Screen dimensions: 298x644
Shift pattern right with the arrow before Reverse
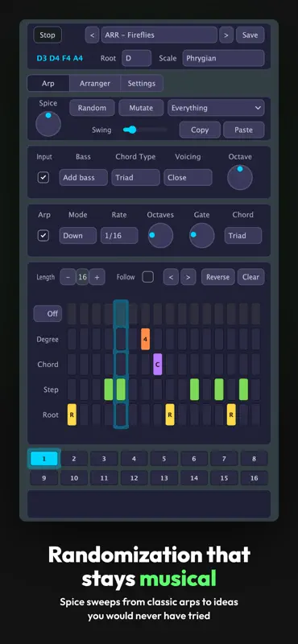[x=188, y=277]
